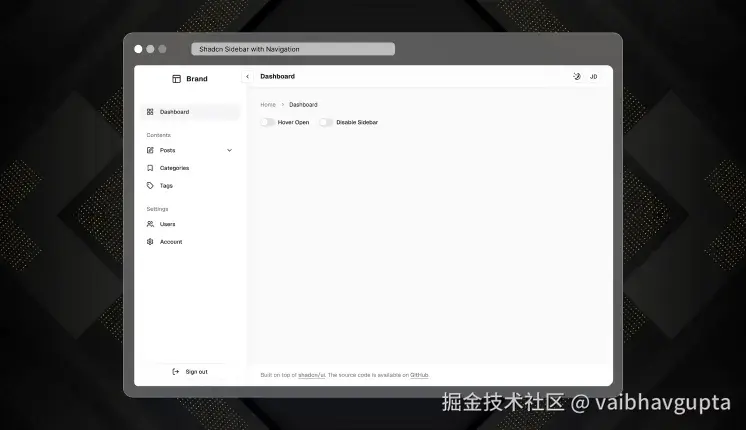Open the GitHub footer link
This screenshot has width=746, height=430.
(419, 375)
